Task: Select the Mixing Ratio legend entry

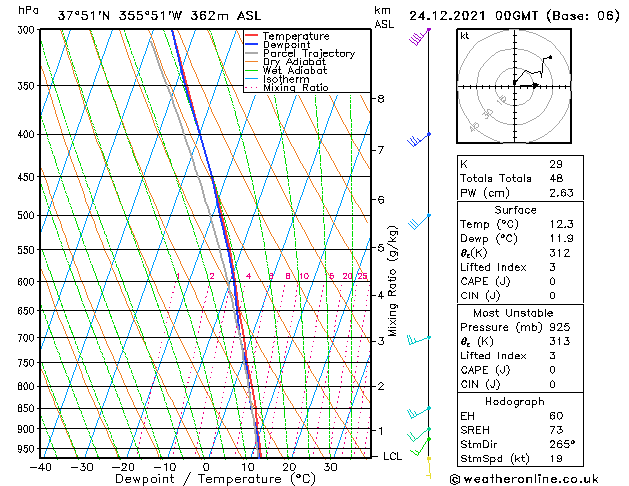Action: pyautogui.click(x=295, y=88)
